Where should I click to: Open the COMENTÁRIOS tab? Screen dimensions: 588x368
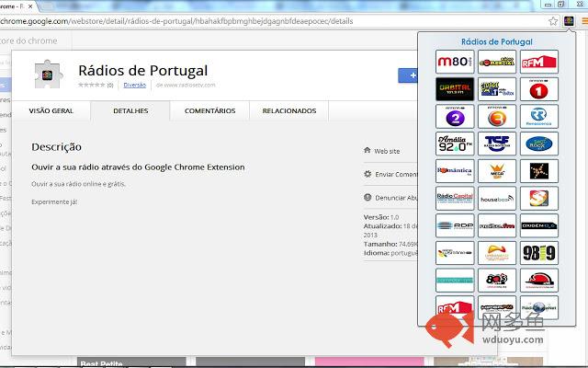209,110
